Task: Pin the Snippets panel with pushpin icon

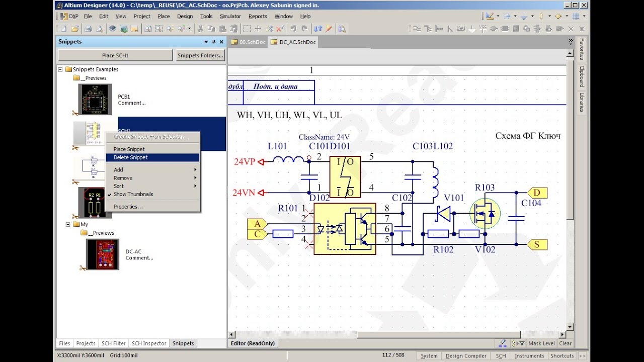Action: tap(214, 42)
